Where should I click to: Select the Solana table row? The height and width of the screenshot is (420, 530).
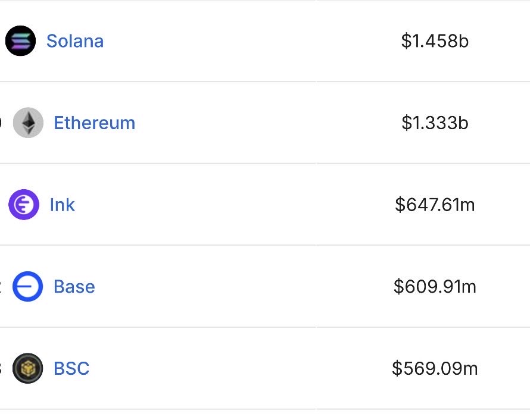coord(238,42)
